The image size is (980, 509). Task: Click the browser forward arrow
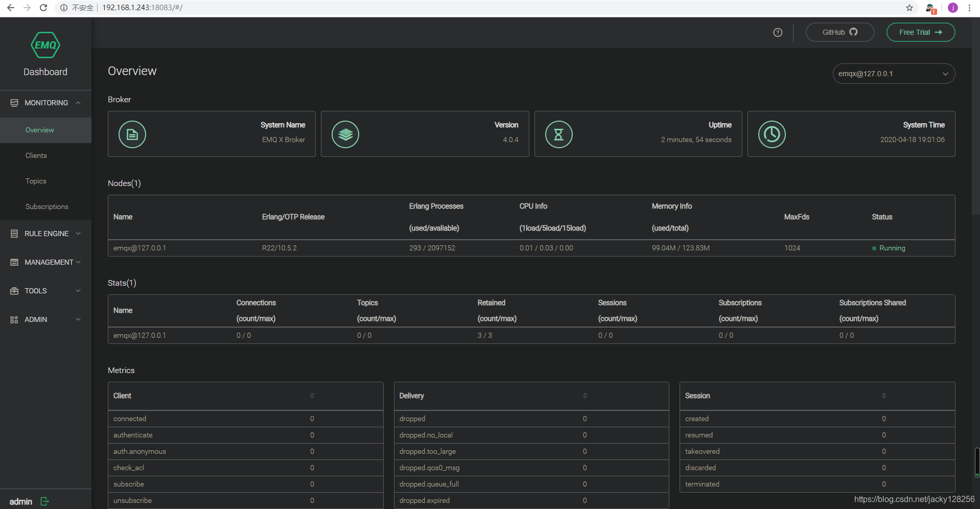27,8
